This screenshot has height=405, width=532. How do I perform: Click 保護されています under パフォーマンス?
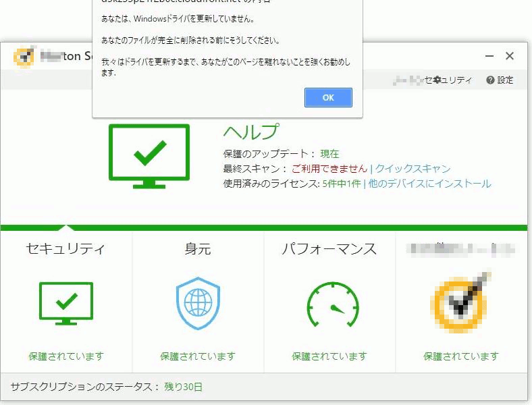point(329,356)
